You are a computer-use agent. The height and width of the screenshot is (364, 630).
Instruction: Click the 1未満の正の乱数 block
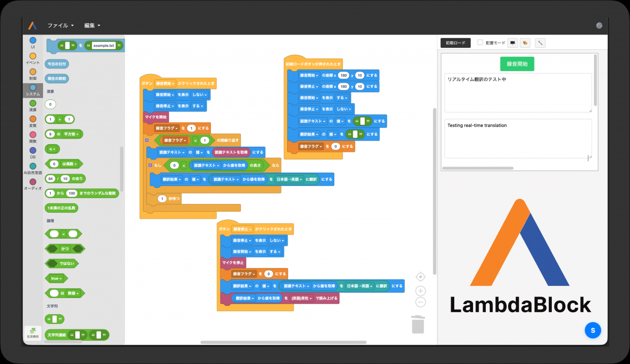point(61,208)
